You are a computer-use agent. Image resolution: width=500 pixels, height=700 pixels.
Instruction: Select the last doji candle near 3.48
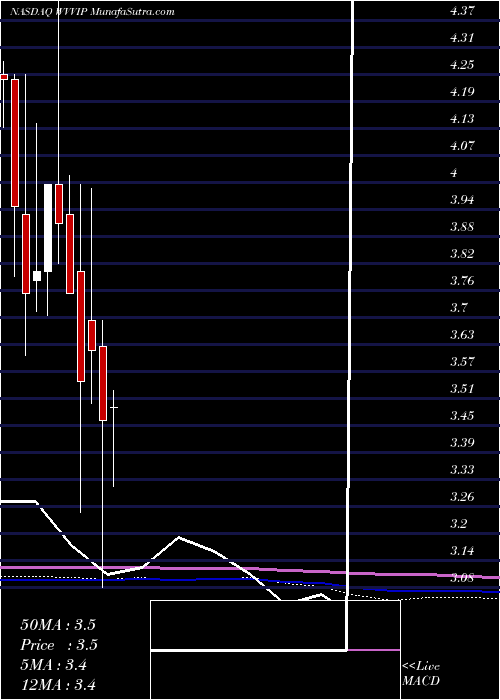pyautogui.click(x=114, y=407)
